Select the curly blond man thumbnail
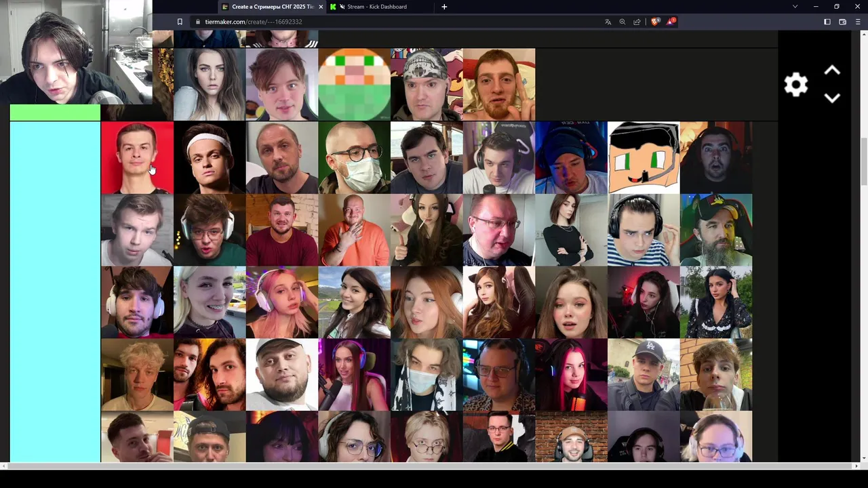Image resolution: width=868 pixels, height=488 pixels. (x=137, y=375)
